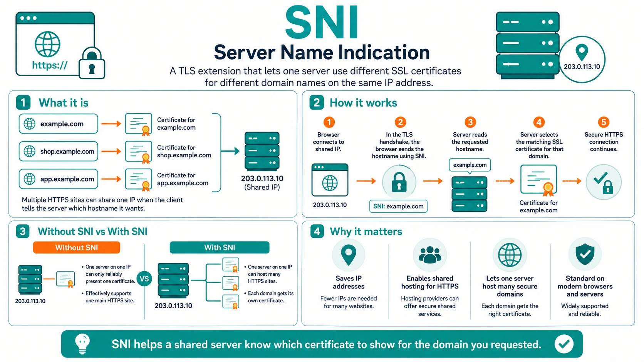Click the padlock beside the https:// browser
This screenshot has height=362, width=644.
click(x=92, y=63)
